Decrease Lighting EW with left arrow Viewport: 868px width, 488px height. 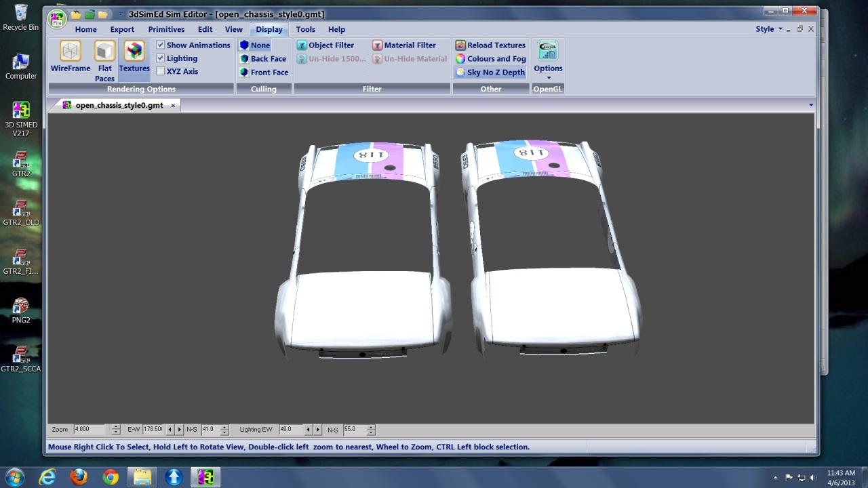[x=308, y=430]
